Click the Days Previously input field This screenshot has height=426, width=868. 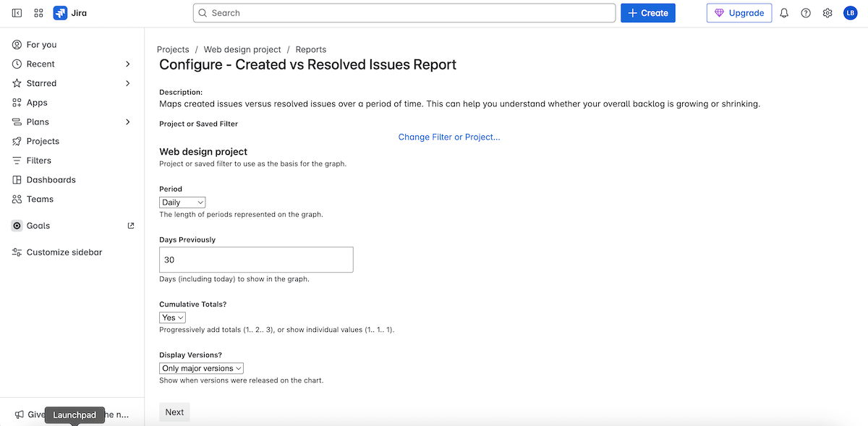click(x=256, y=260)
